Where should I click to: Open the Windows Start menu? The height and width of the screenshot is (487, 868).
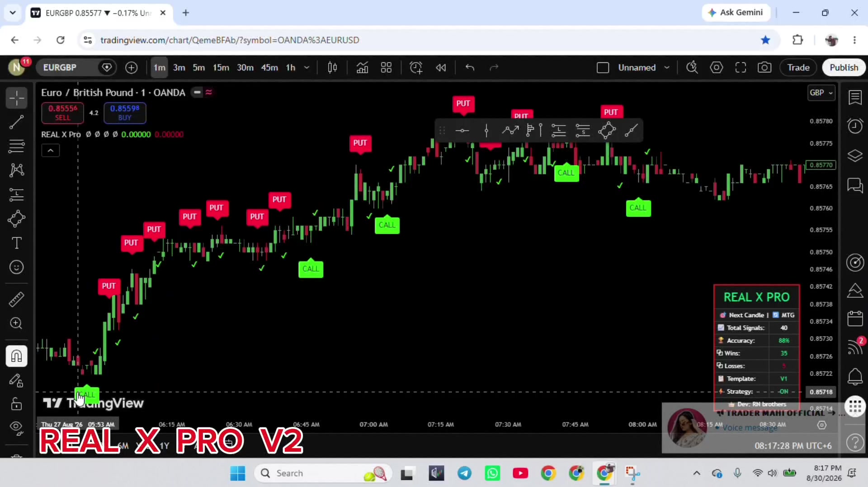[x=237, y=473]
